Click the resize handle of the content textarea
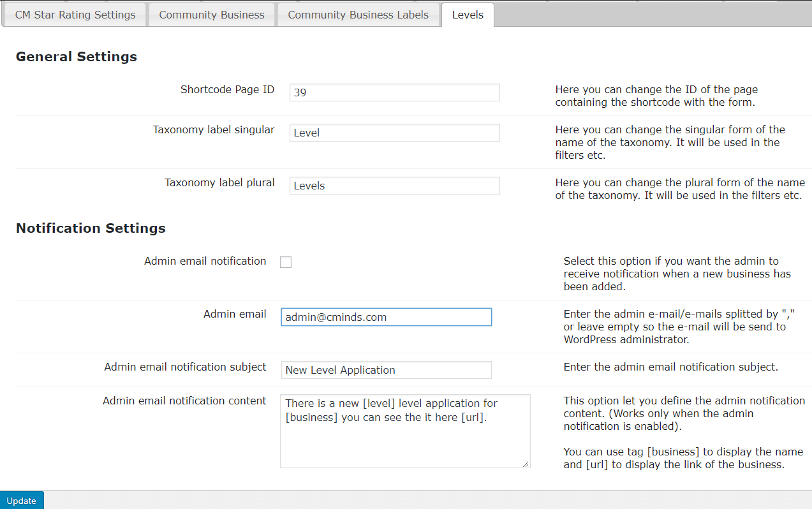This screenshot has height=509, width=812. pyautogui.click(x=526, y=464)
